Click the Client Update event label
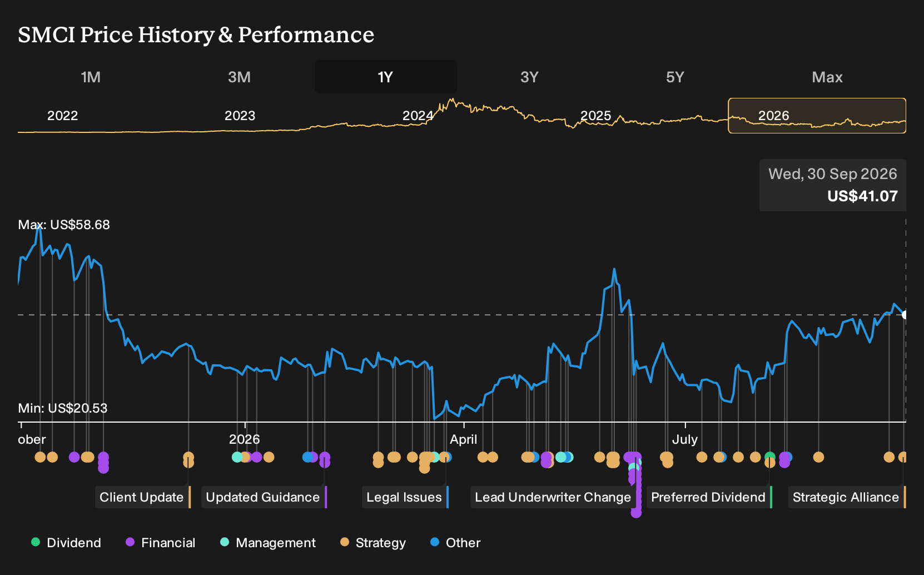This screenshot has width=924, height=575. tap(142, 497)
